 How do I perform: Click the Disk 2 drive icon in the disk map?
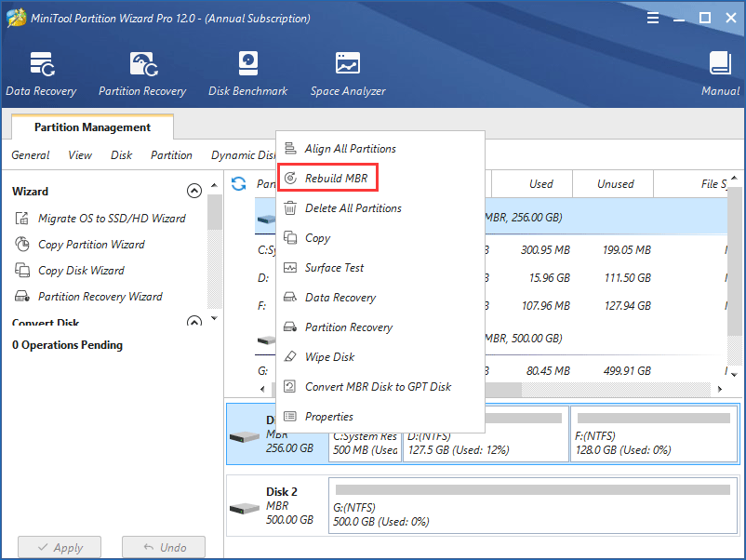(245, 509)
